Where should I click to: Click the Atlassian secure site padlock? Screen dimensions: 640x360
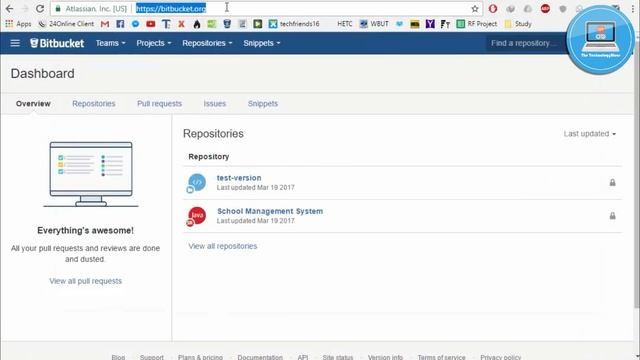[58, 9]
